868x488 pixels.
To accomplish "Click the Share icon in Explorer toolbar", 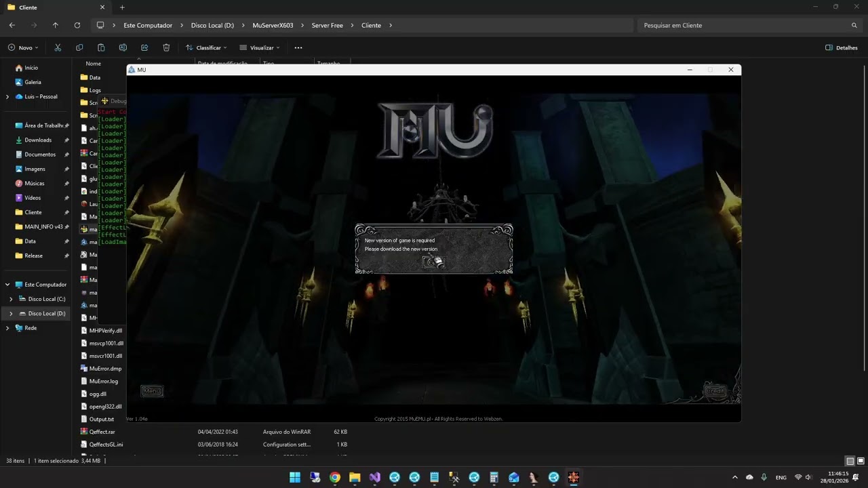I will [144, 47].
